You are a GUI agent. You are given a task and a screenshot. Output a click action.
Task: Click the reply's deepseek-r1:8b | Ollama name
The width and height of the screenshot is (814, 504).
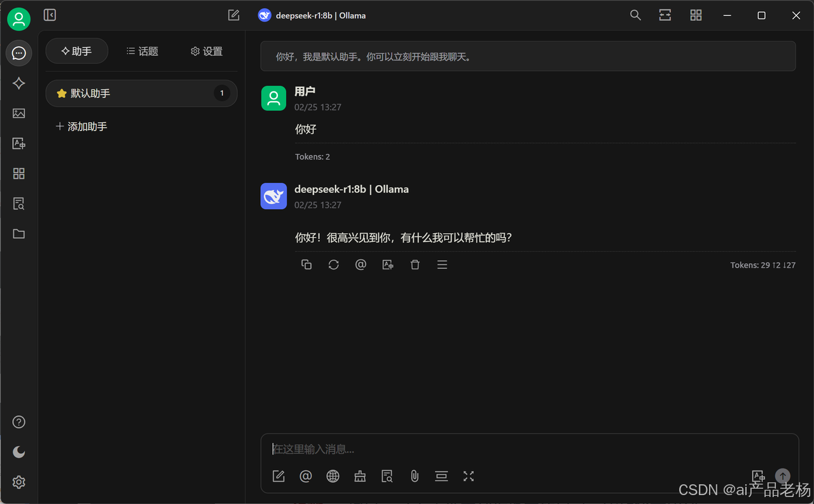pyautogui.click(x=352, y=189)
